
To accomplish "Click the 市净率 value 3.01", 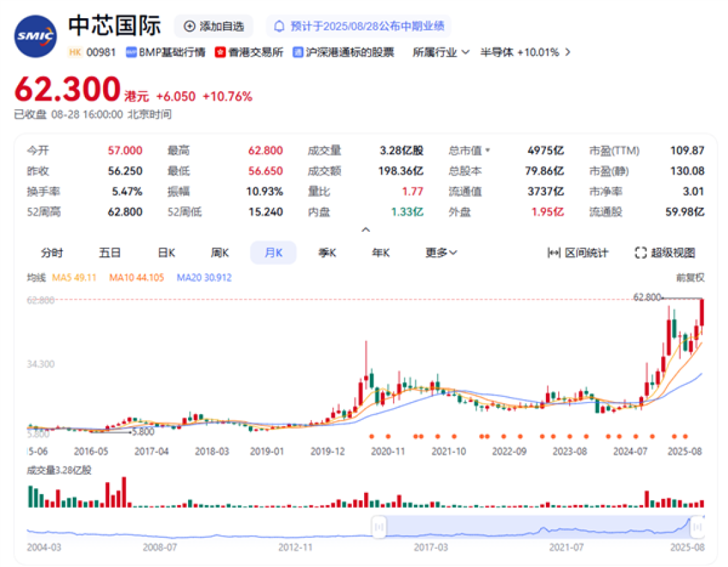I will (693, 191).
